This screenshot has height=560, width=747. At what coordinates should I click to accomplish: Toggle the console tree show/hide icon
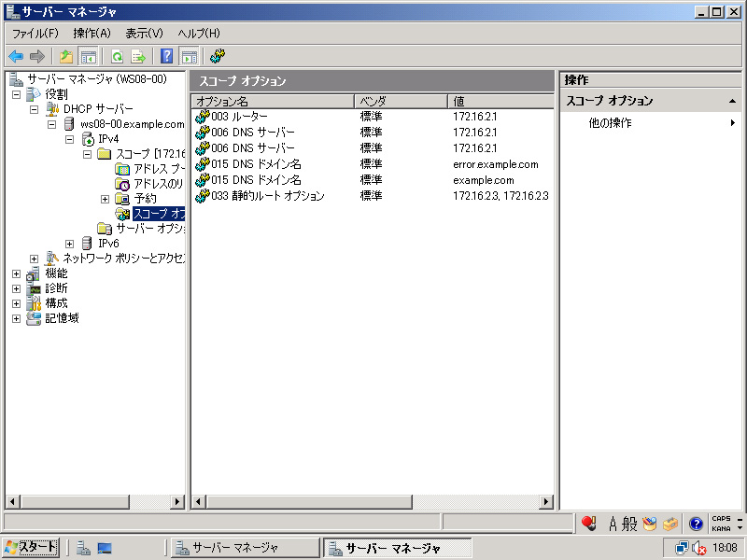click(x=89, y=56)
